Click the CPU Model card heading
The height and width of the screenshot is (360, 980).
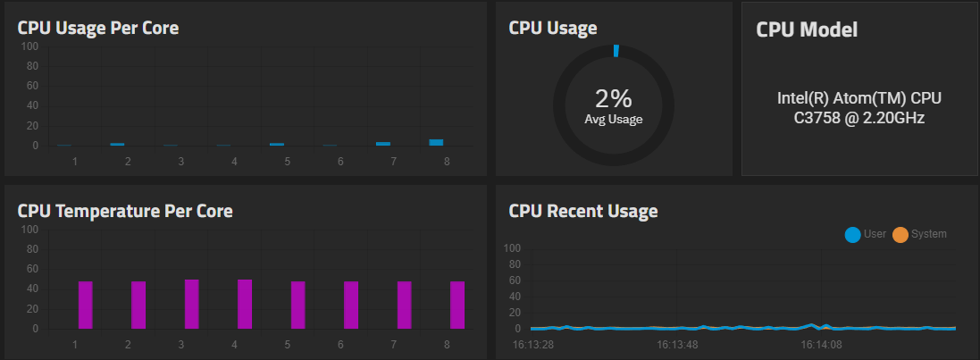807,29
